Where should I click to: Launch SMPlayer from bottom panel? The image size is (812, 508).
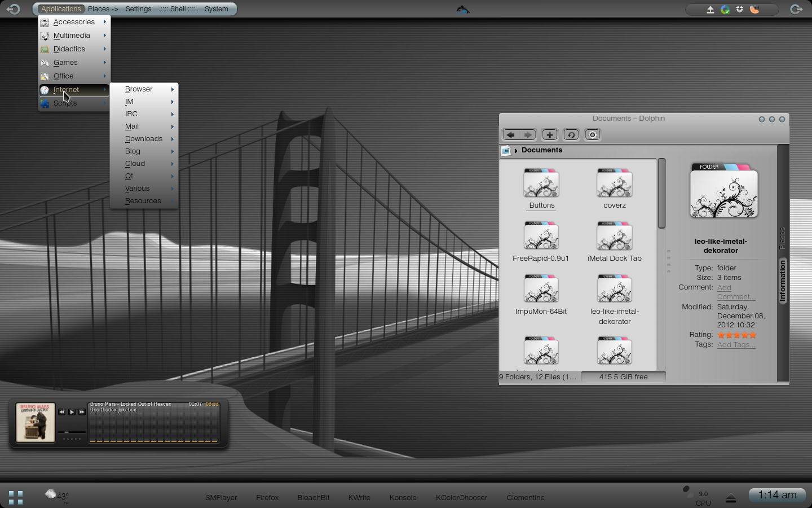[x=221, y=498]
